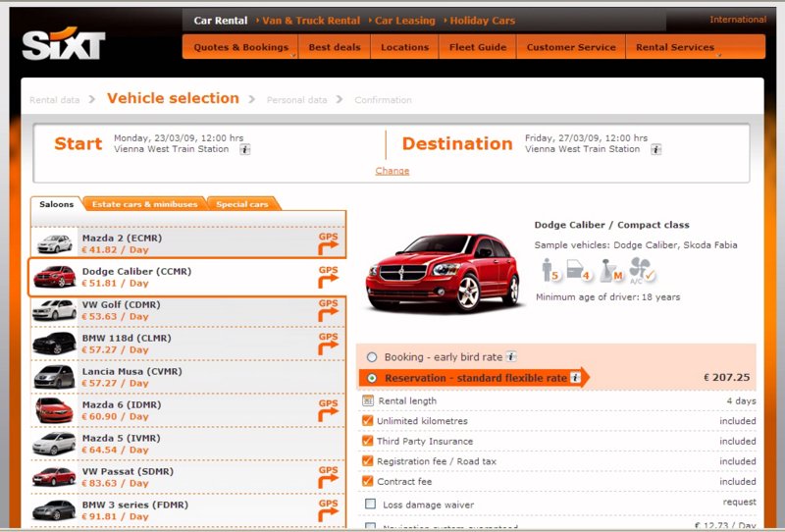Open Best deals menu
This screenshot has width=785, height=532.
click(335, 47)
